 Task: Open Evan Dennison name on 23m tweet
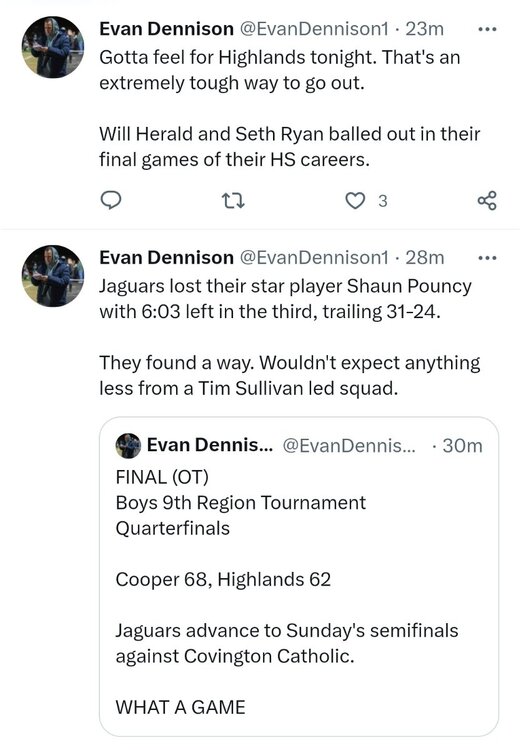[166, 29]
